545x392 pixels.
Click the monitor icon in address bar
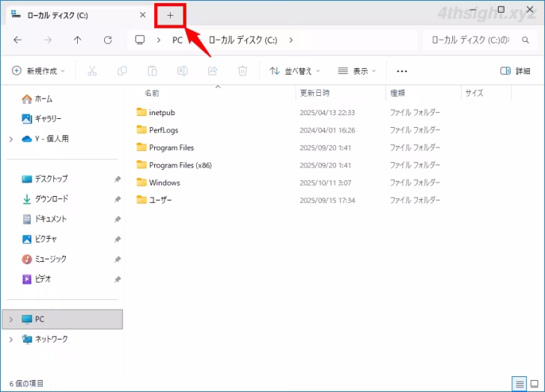pos(140,40)
